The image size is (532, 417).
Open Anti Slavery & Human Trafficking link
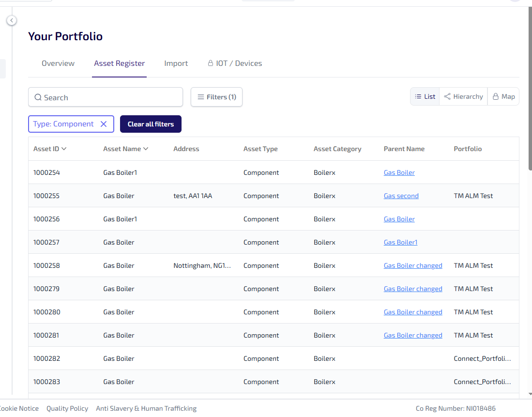coord(146,408)
